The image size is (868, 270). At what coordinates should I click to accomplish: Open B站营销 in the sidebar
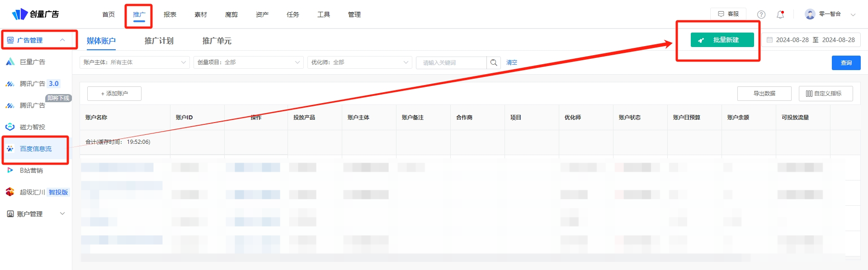(31, 171)
